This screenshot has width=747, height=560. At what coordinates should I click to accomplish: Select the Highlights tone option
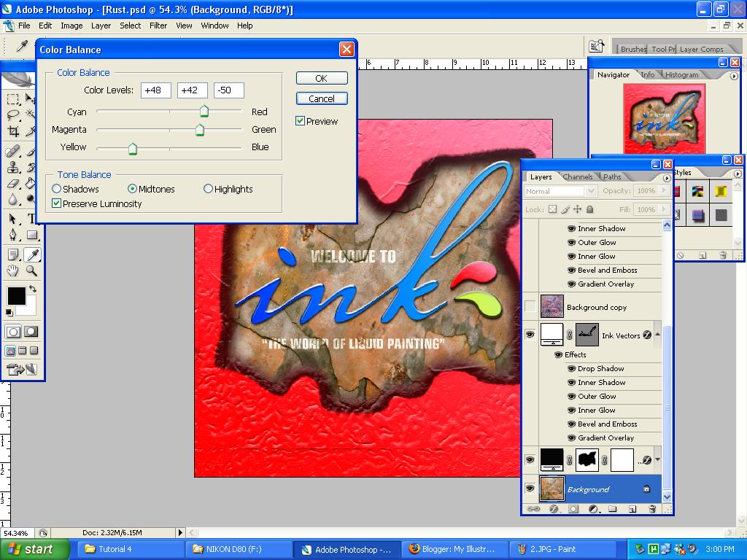(x=208, y=189)
